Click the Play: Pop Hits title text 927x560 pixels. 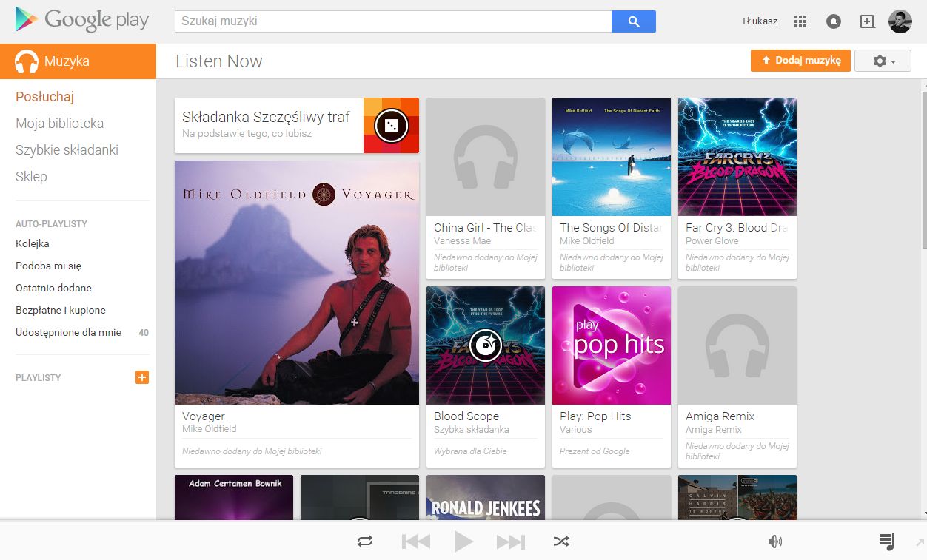pos(595,416)
